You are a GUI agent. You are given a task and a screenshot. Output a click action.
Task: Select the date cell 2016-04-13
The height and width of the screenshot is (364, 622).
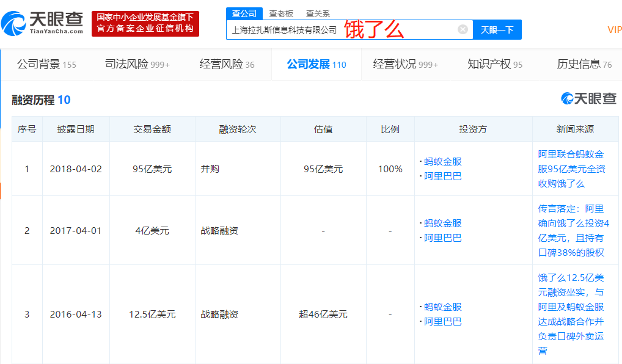[x=76, y=315]
